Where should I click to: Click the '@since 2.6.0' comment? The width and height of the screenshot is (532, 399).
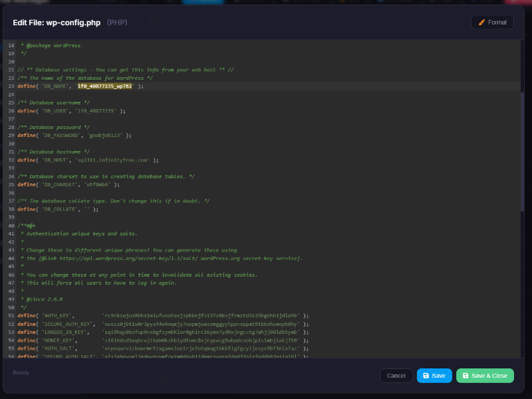click(41, 299)
